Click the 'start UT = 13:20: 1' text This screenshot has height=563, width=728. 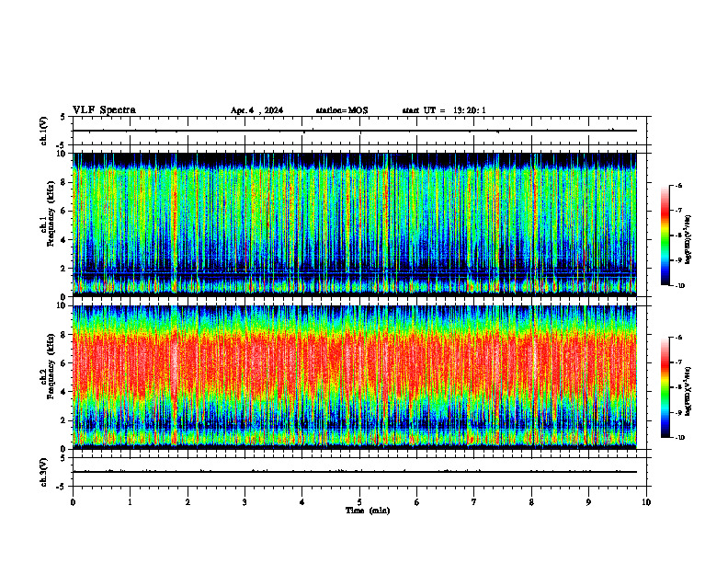444,110
